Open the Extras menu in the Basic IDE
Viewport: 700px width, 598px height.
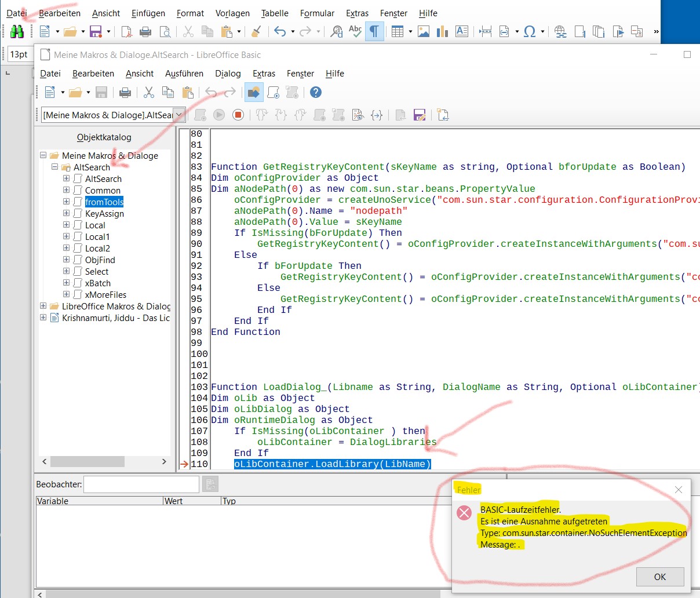(x=264, y=74)
